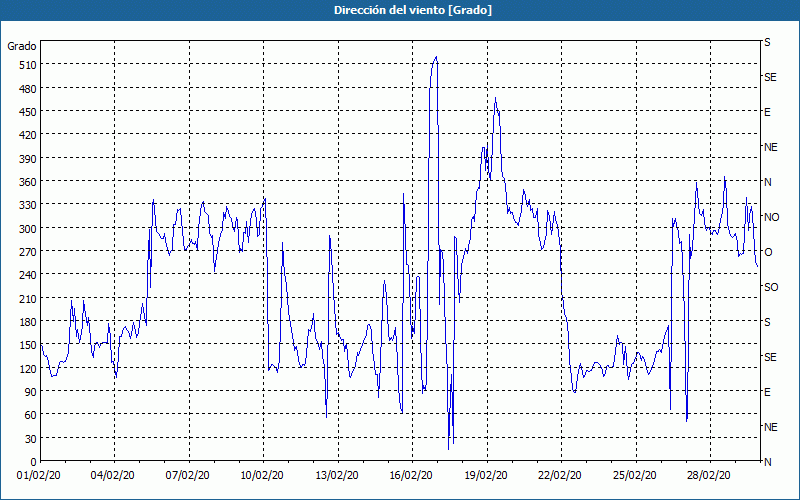Screen dimensions: 800x500
Task: Click the 13/02/20 date label
Action: pos(337,476)
